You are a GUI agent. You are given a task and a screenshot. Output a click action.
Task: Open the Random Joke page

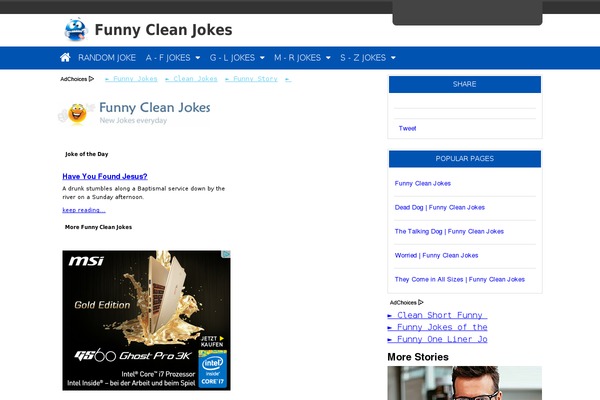tap(107, 58)
